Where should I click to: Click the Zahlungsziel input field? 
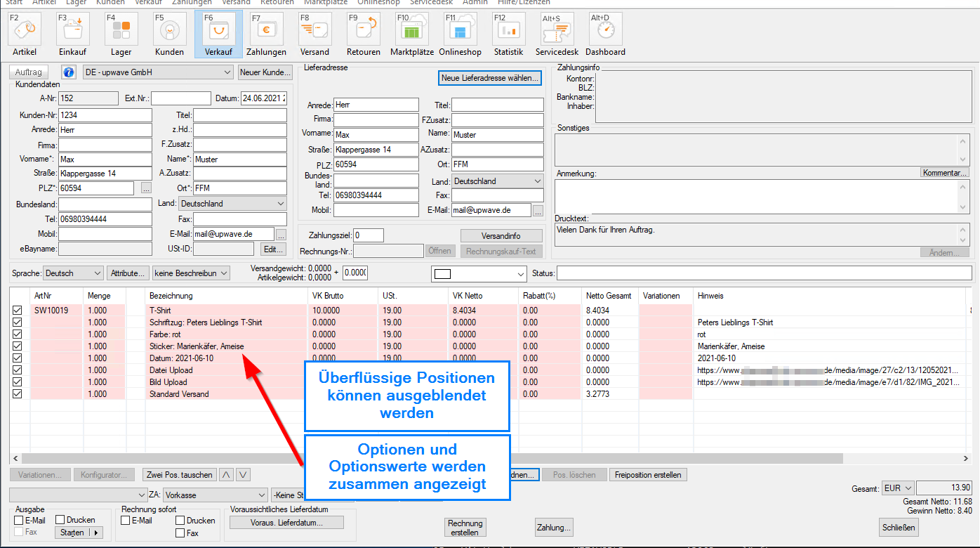click(369, 235)
